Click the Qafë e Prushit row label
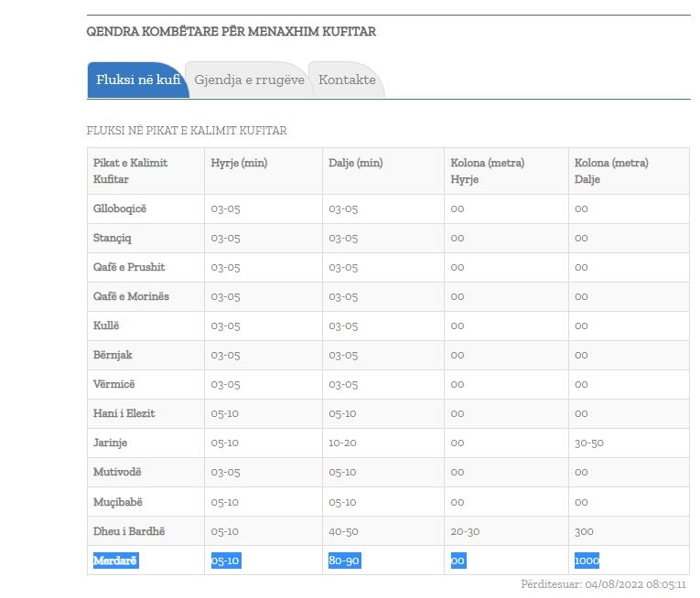 point(129,268)
